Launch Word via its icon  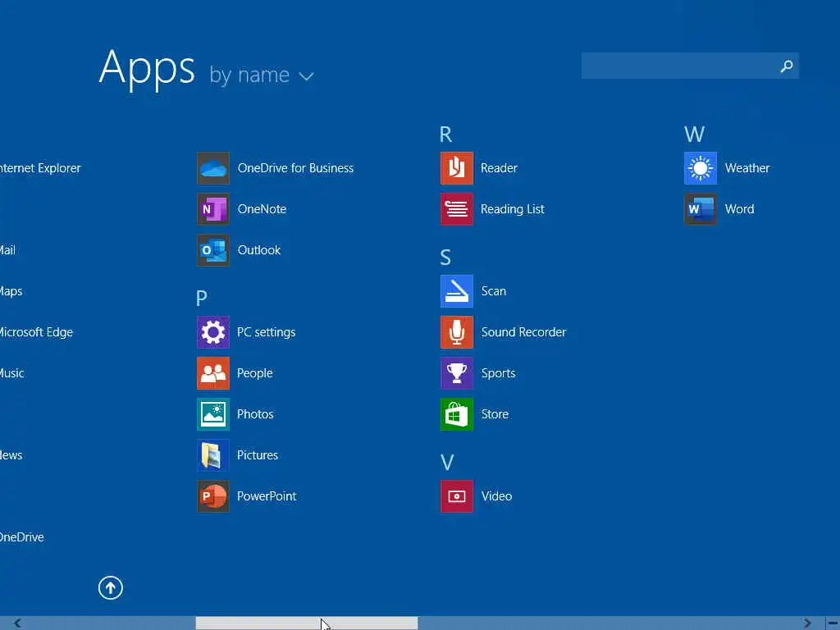701,209
